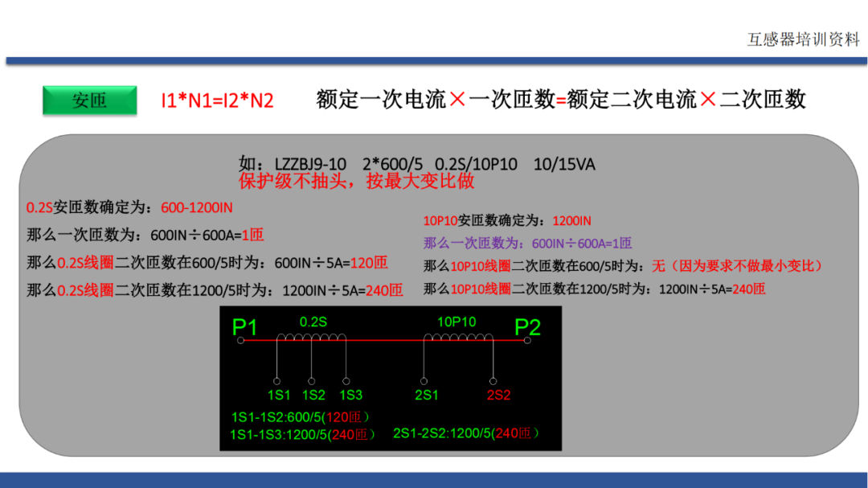Screen dimensions: 868x488
Task: Select the red 保护级不抽头 note line
Action: pyautogui.click(x=356, y=181)
